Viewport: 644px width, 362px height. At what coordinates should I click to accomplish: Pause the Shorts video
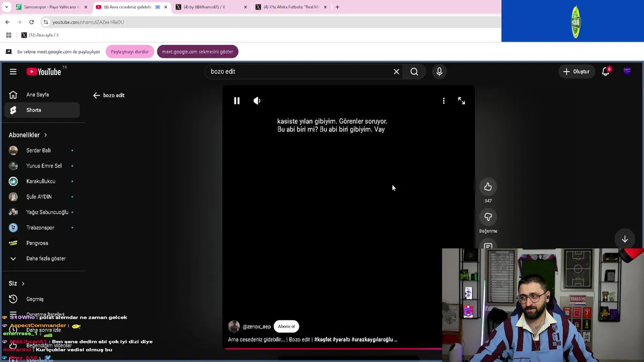click(236, 101)
